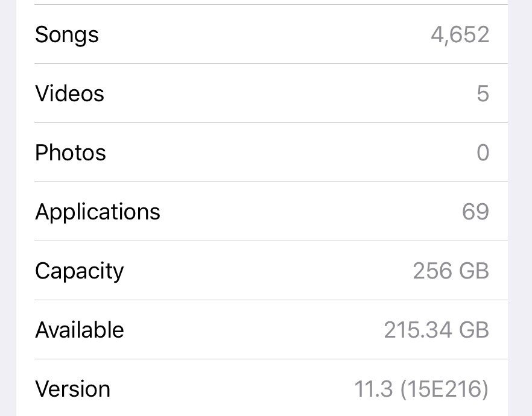Tap the Songs row label
The width and height of the screenshot is (532, 416).
[67, 34]
